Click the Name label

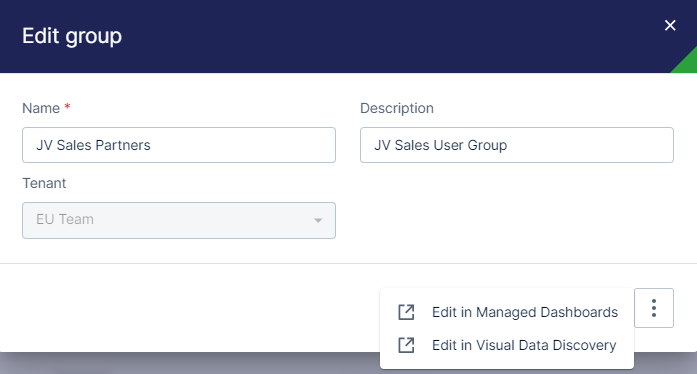(x=41, y=108)
